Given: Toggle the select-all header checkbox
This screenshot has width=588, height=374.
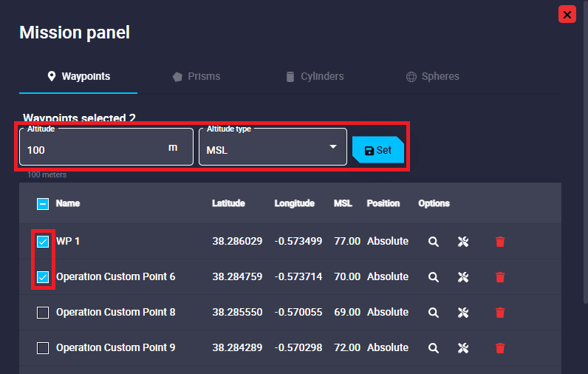Looking at the screenshot, I should pos(43,204).
